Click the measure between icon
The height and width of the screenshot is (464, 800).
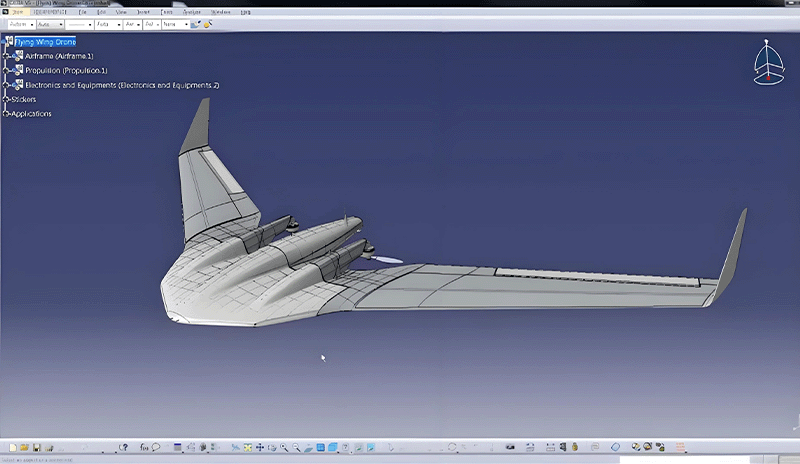click(x=551, y=447)
